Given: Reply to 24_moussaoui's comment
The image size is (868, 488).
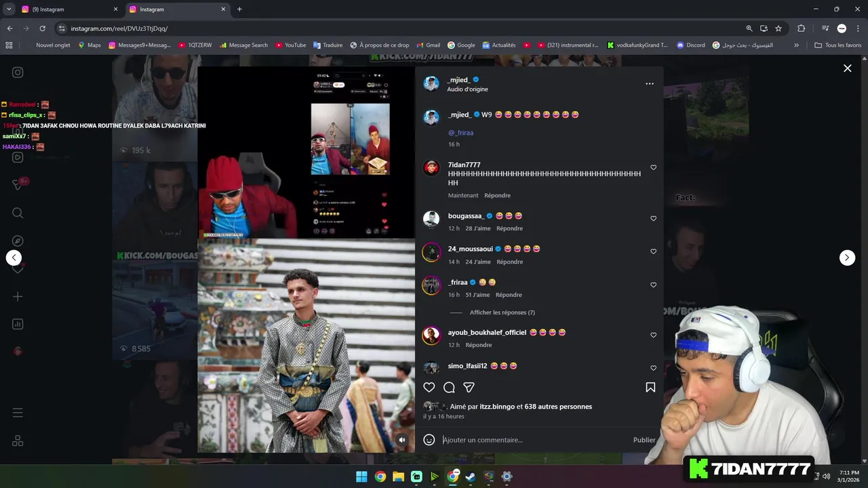Looking at the screenshot, I should [509, 262].
